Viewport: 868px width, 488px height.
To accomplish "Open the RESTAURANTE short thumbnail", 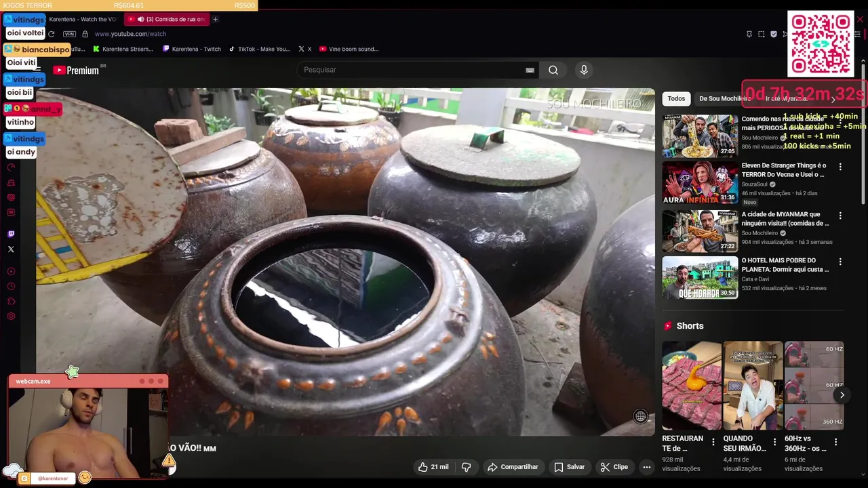I will [x=692, y=386].
